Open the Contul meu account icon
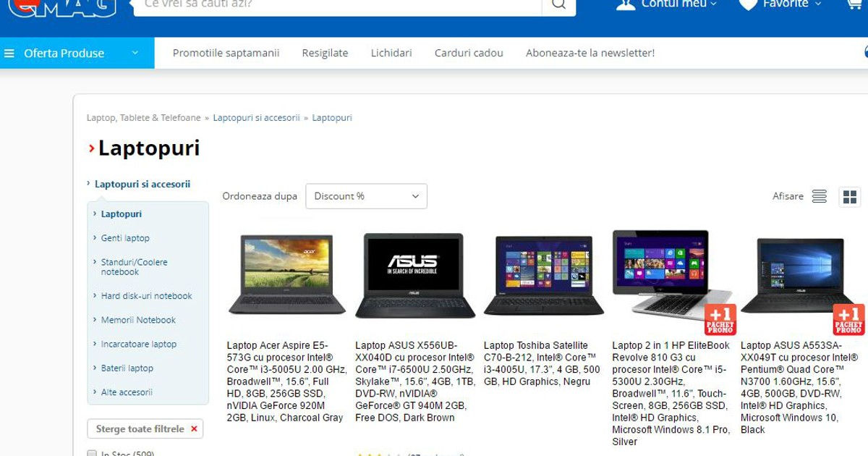This screenshot has width=868, height=456. [x=626, y=4]
